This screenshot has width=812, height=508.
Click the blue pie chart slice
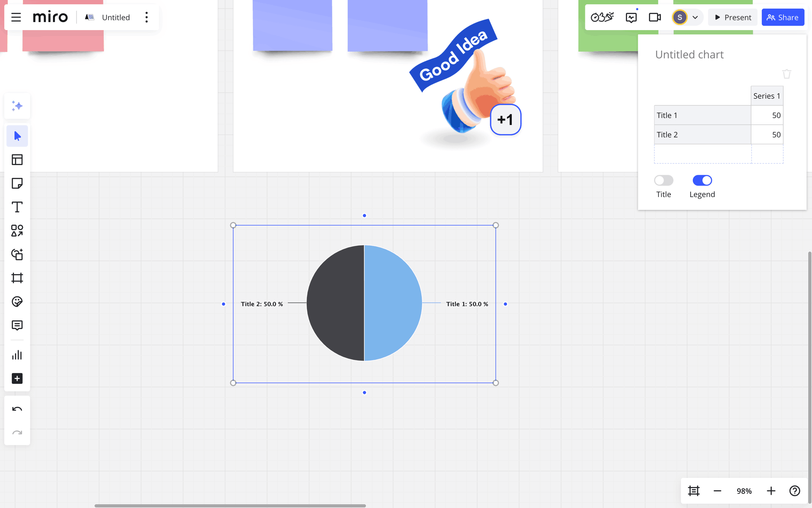(x=393, y=303)
